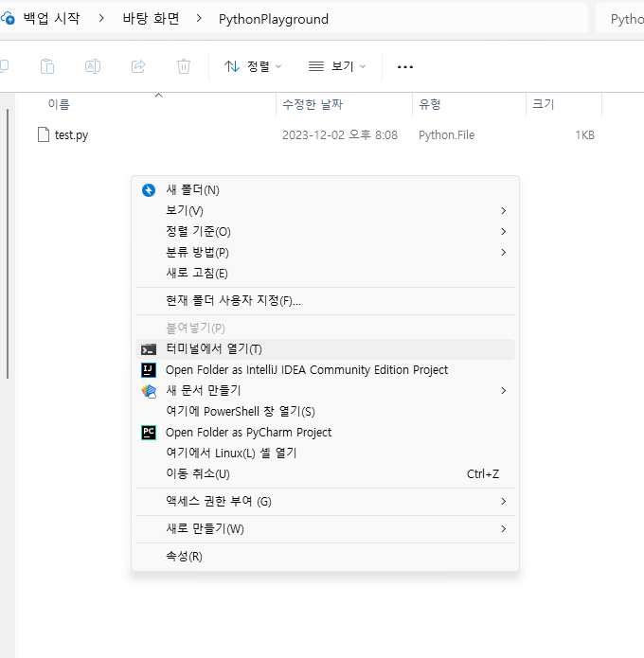This screenshot has width=644, height=658.
Task: Open 속성(R) properties from context menu
Action: (326, 557)
